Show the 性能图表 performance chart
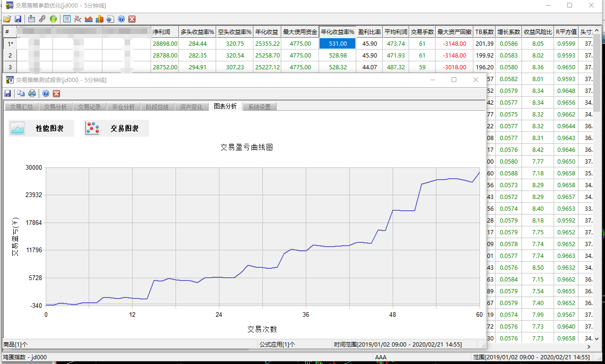The width and height of the screenshot is (605, 364). [x=42, y=128]
